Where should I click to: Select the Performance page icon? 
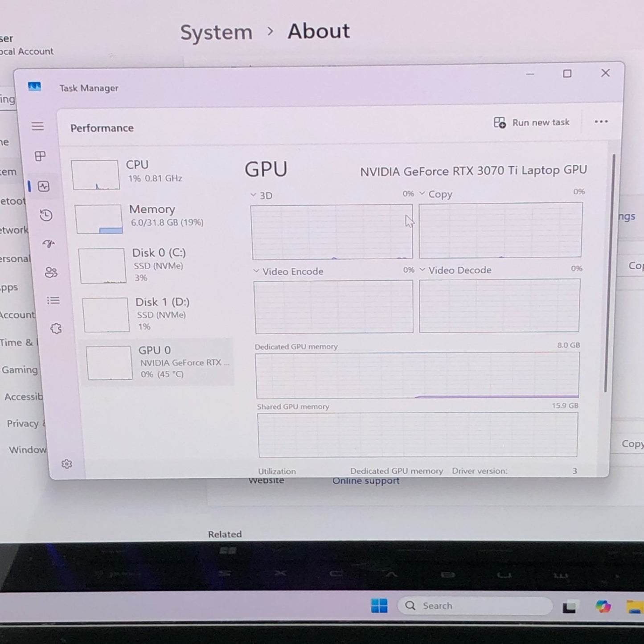click(44, 186)
